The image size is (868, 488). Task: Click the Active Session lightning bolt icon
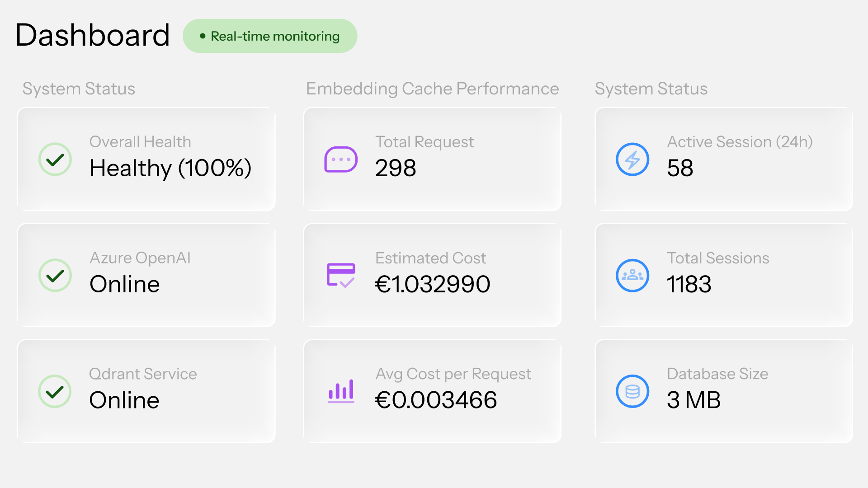[632, 160]
